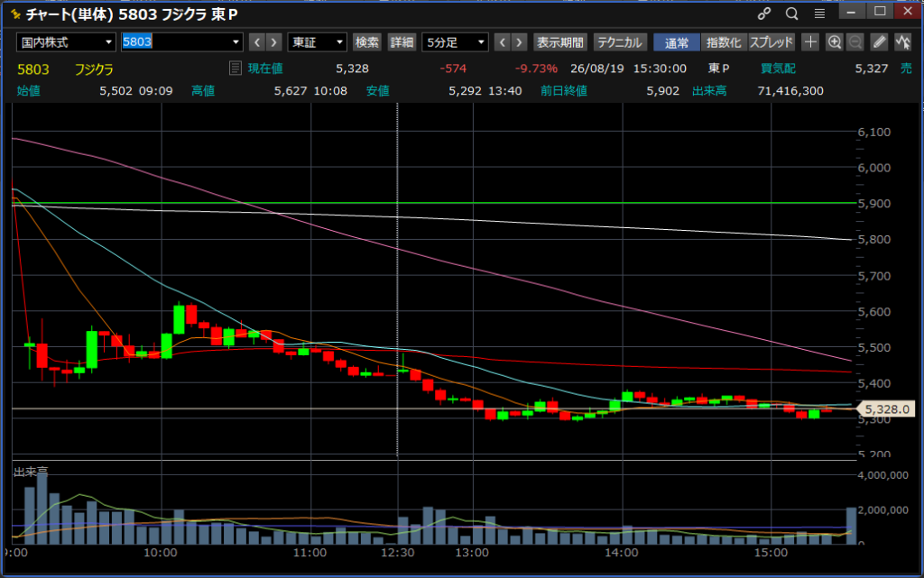Open the 5分足 timeframe dropdown

click(x=455, y=42)
